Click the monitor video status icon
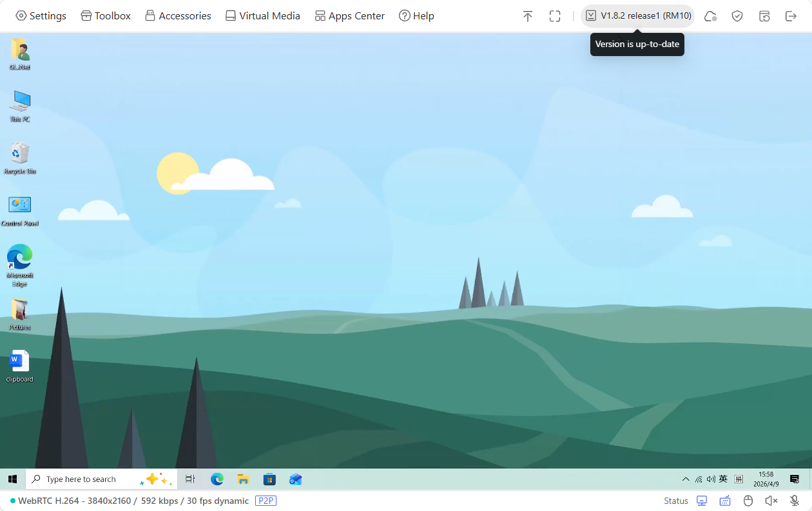The height and width of the screenshot is (511, 812). click(702, 501)
